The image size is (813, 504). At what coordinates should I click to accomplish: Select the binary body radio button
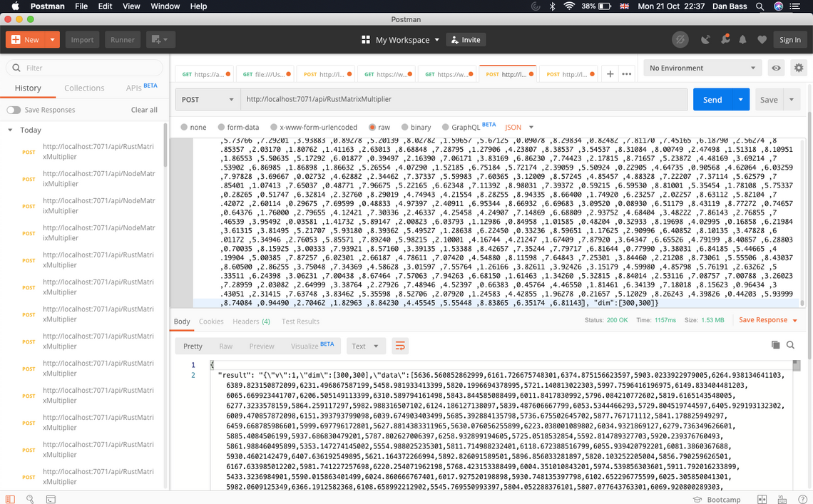pos(404,127)
